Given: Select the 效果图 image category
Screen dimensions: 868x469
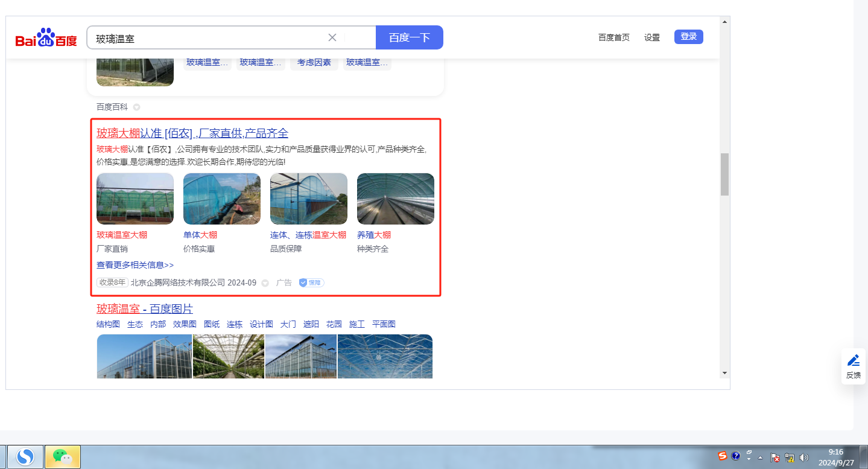Looking at the screenshot, I should click(185, 324).
